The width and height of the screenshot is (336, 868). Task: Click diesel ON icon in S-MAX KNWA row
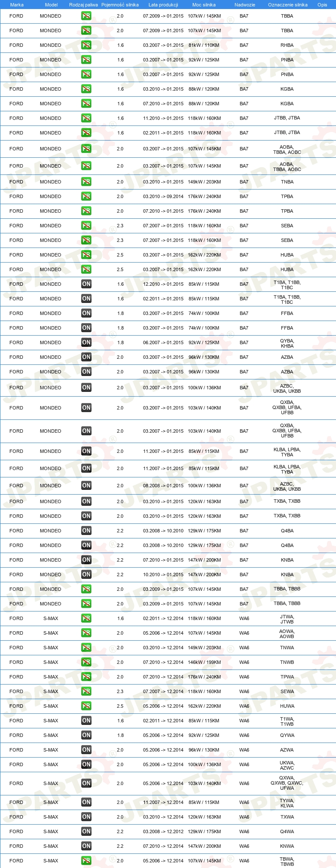[86, 846]
